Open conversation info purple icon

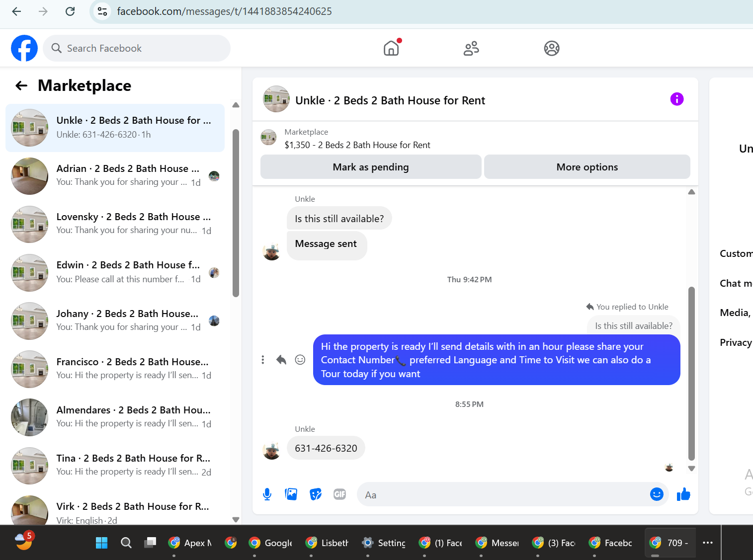click(677, 99)
